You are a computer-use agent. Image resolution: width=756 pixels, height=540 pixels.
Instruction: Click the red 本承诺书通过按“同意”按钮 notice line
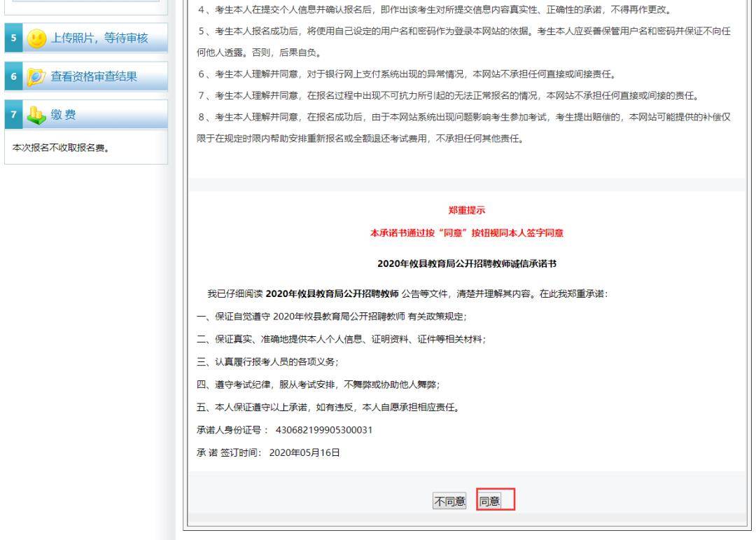click(467, 233)
